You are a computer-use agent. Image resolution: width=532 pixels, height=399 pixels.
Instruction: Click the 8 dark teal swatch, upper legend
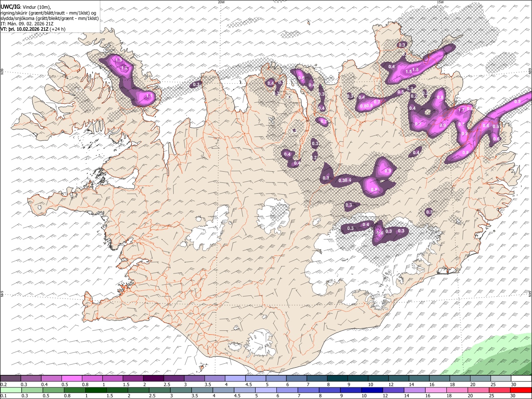point(337,378)
